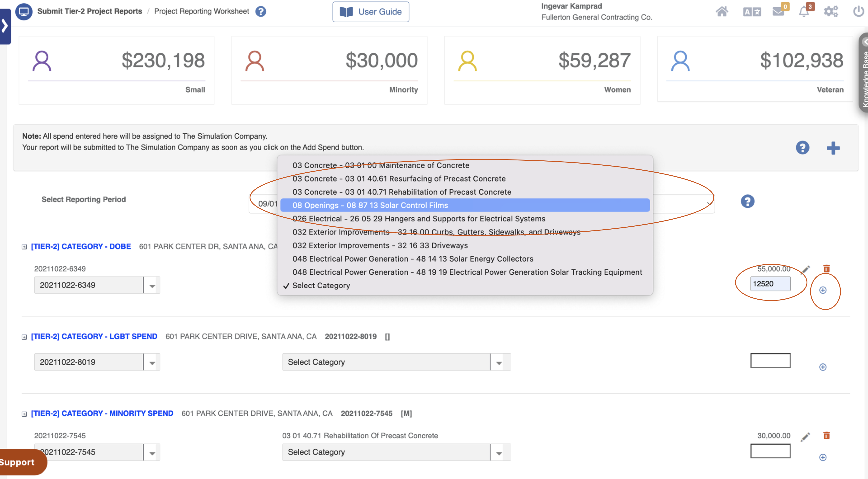Select Hangers and Supports for Electrical Systems
The width and height of the screenshot is (868, 479).
click(x=465, y=219)
